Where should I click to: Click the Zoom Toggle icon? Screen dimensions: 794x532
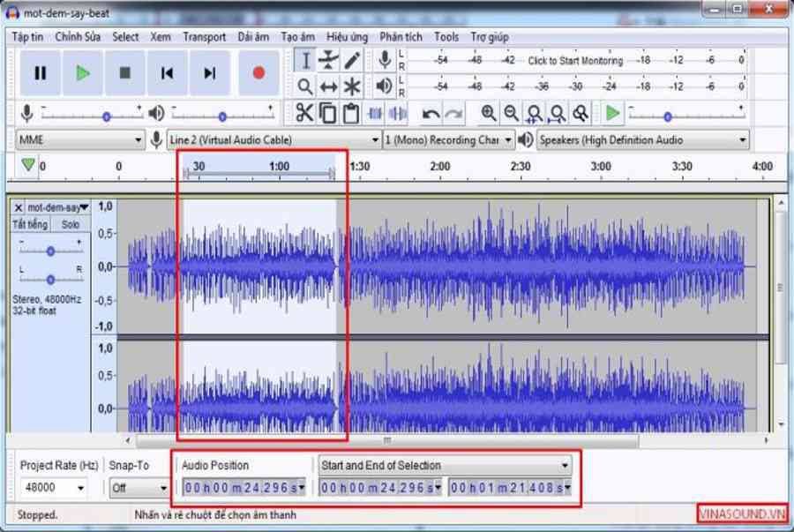pos(581,114)
